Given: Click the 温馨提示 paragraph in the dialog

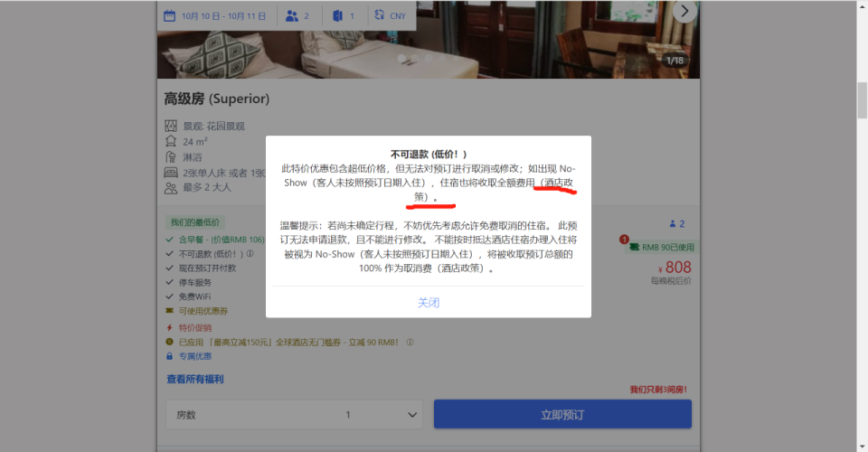Looking at the screenshot, I should point(429,247).
